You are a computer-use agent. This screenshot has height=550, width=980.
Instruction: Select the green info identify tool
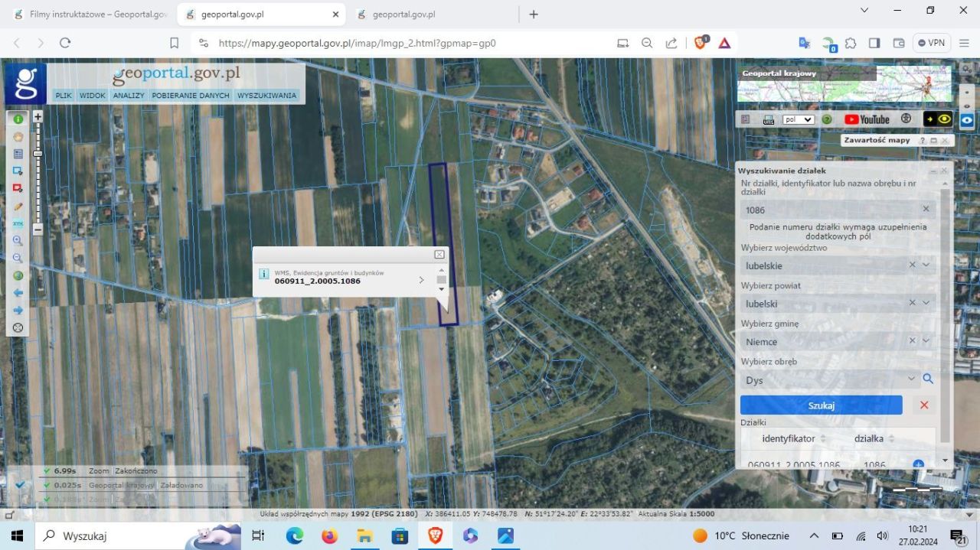click(x=18, y=119)
